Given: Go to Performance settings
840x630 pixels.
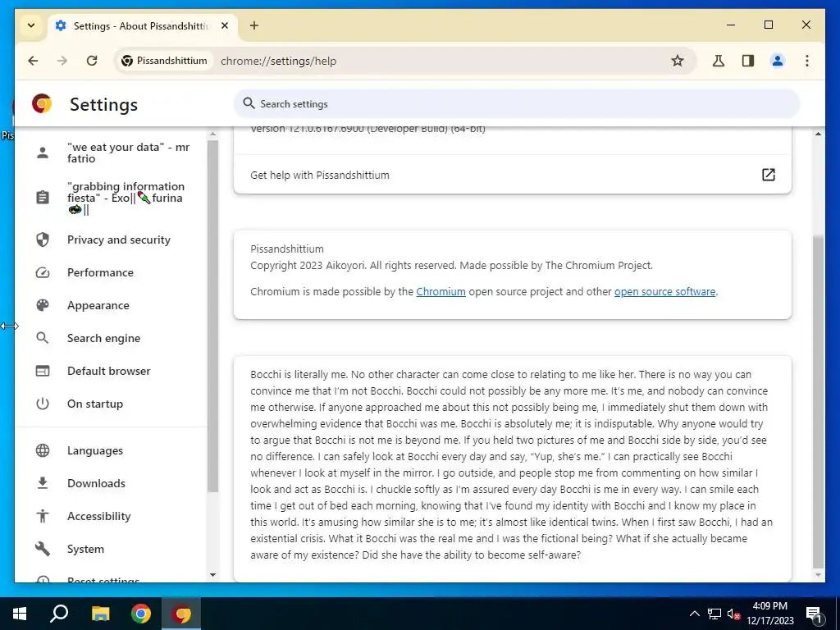Looking at the screenshot, I should (x=112, y=272).
